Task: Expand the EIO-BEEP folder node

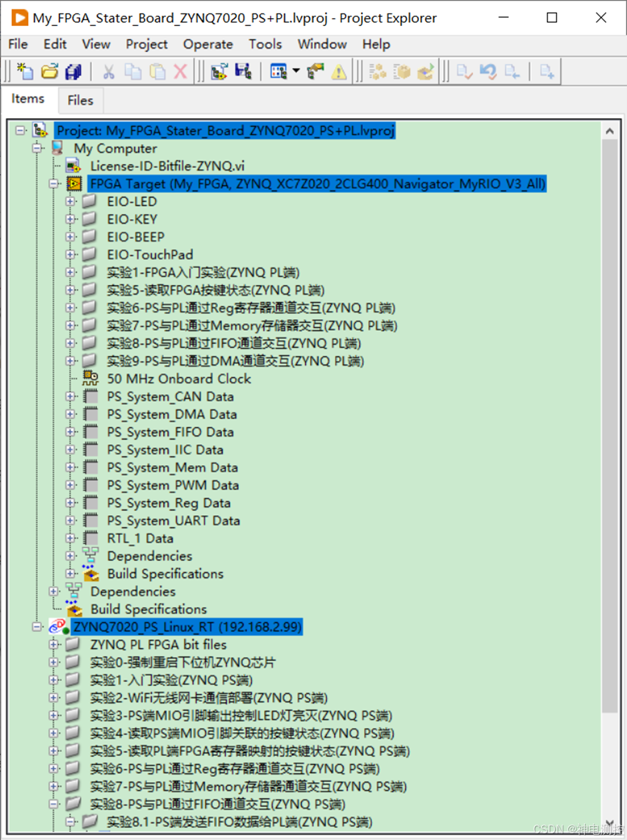Action: (x=70, y=237)
